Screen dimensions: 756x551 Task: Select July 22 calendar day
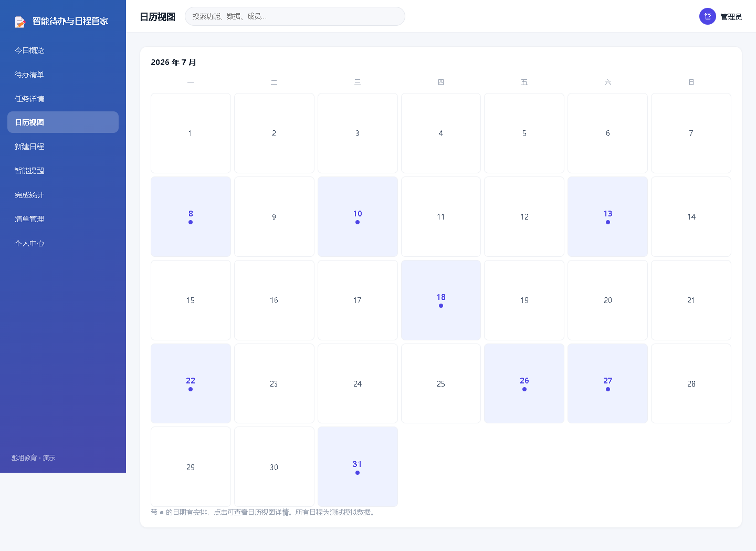191,383
